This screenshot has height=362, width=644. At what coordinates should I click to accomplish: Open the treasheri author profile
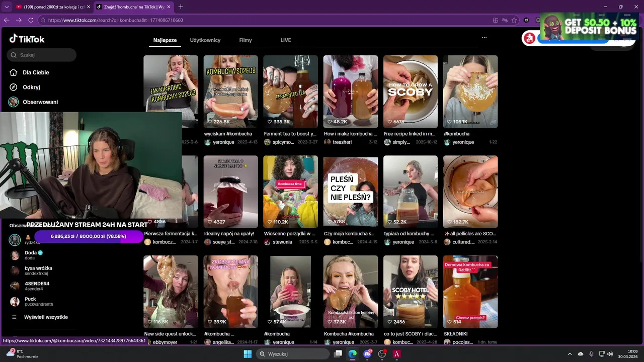(x=342, y=142)
